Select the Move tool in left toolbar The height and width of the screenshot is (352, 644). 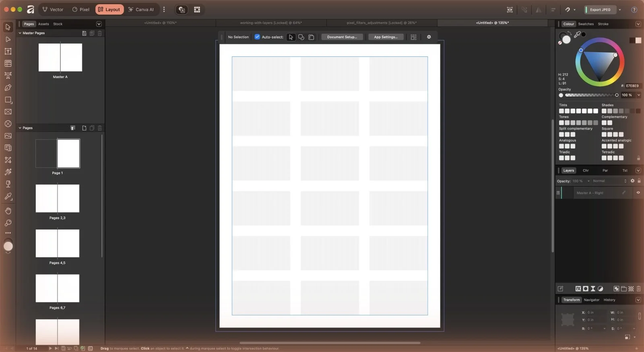tap(8, 27)
